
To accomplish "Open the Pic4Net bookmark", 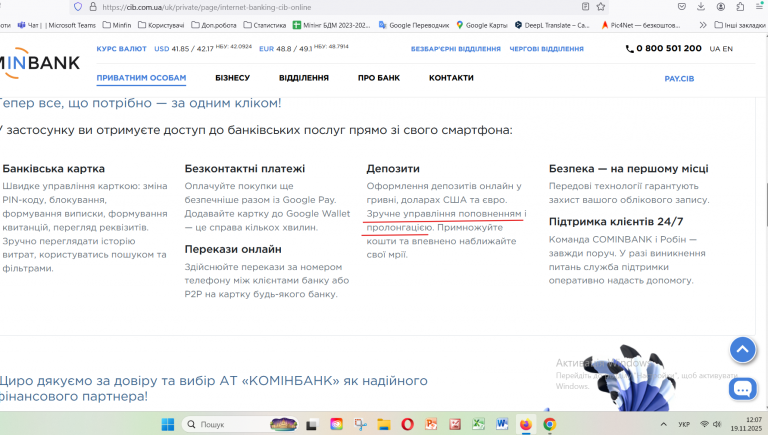I will click(x=641, y=25).
